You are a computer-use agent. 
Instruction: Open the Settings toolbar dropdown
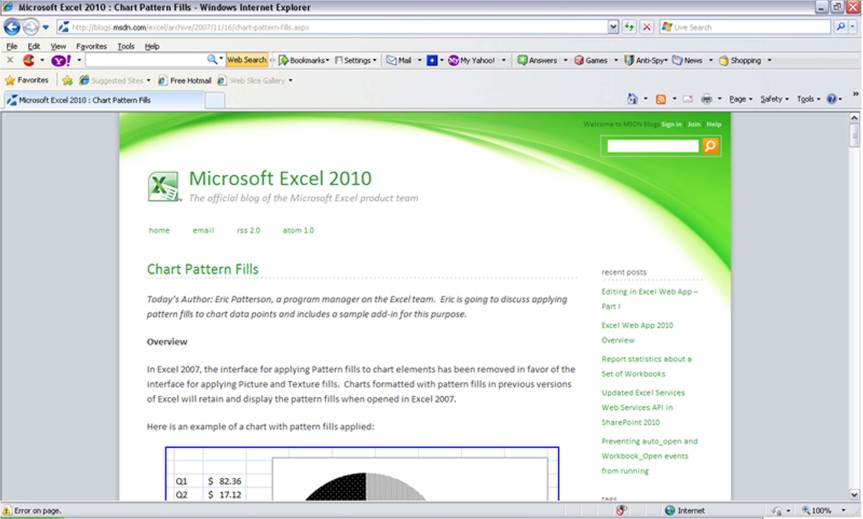point(356,60)
